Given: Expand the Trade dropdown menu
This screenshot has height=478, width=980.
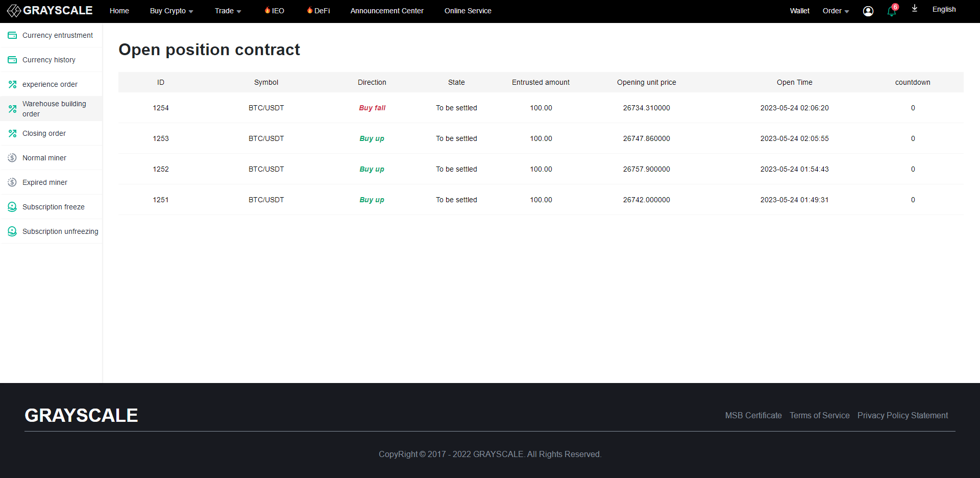Looking at the screenshot, I should coord(228,11).
